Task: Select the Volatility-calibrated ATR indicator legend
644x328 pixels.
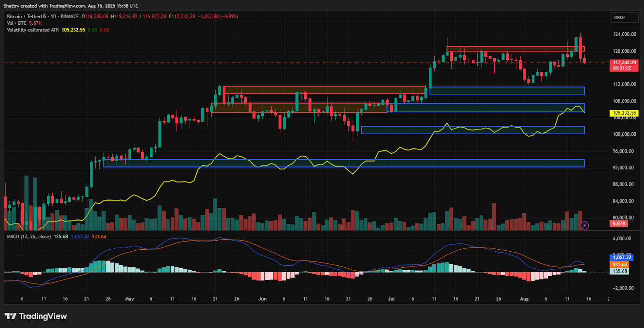Action: click(33, 30)
